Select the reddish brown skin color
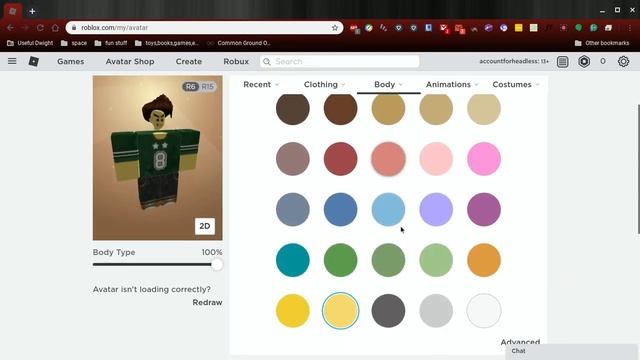Screen dimensions: 640x360 pyautogui.click(x=340, y=108)
